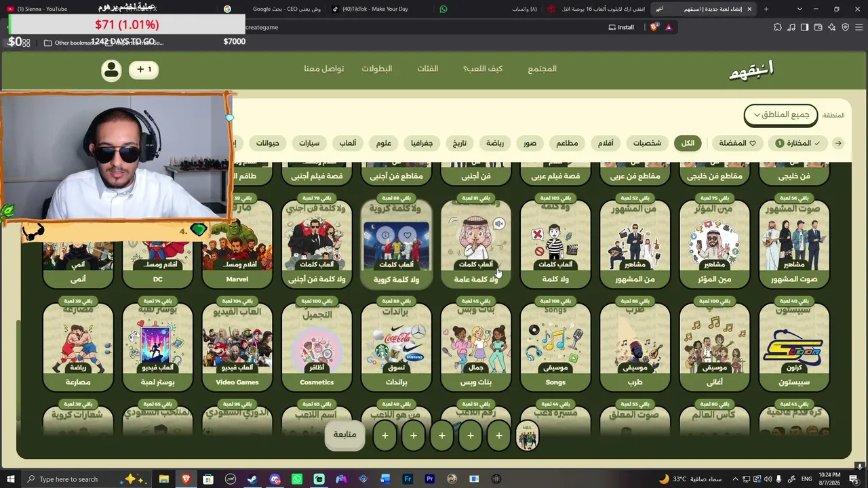Screen dimensions: 868x488
Task: Open Microsoft Store from the taskbar
Action: pyautogui.click(x=208, y=479)
